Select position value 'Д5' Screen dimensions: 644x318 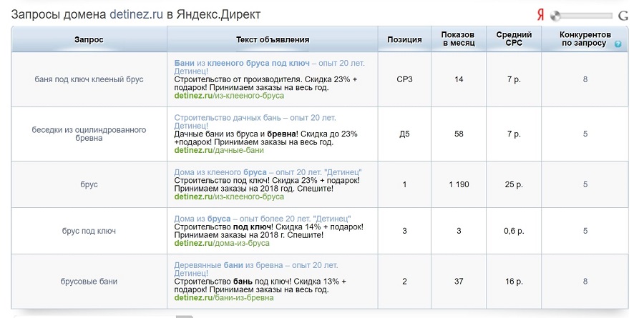click(x=404, y=134)
